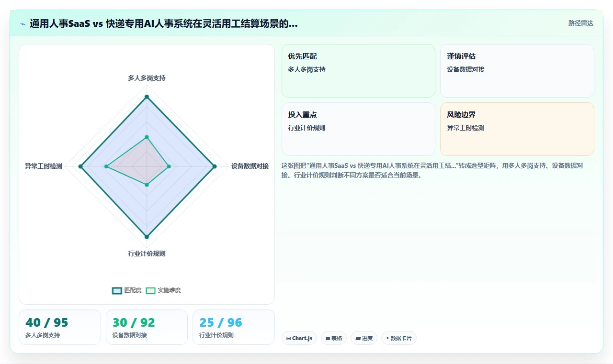This screenshot has width=613, height=364.
Task: Open the 投入重点 card
Action: [x=358, y=129]
